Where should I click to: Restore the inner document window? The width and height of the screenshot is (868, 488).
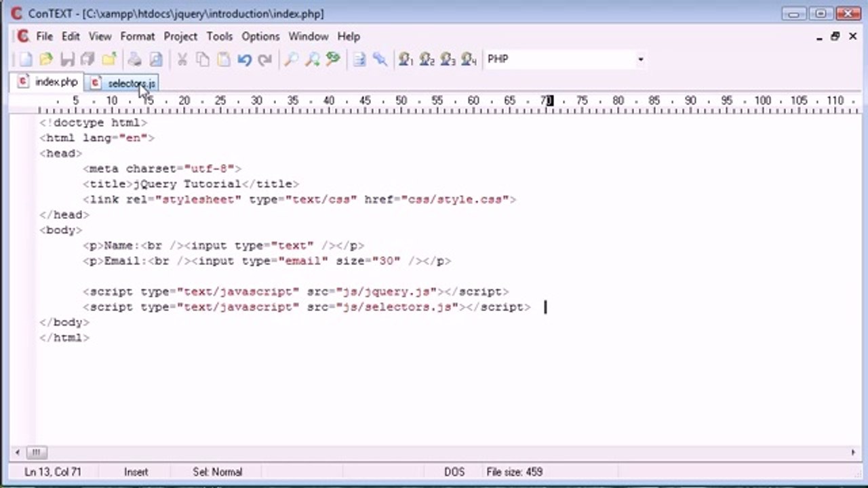click(x=835, y=37)
